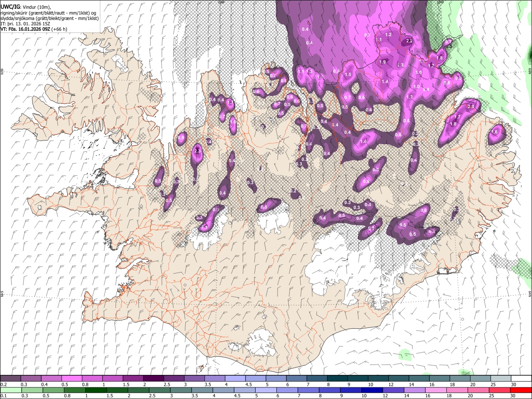Viewport: 532px width, 399px height.
Task: Click the snow legend swatch labeled 1.5
Action: coord(133,379)
